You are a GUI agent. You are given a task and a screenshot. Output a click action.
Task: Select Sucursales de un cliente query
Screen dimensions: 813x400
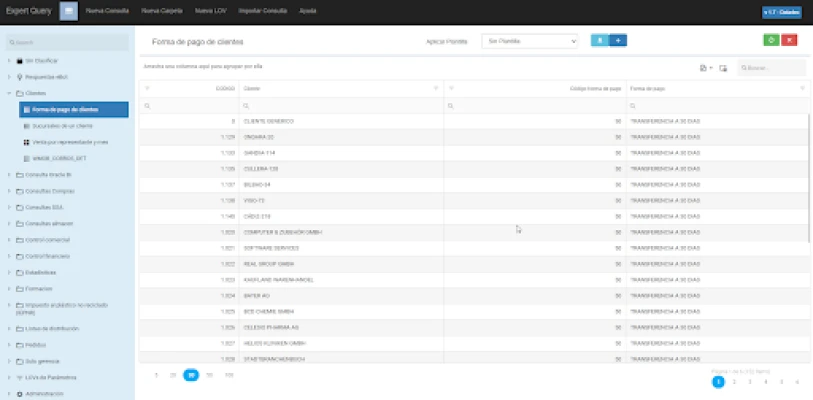(x=62, y=126)
